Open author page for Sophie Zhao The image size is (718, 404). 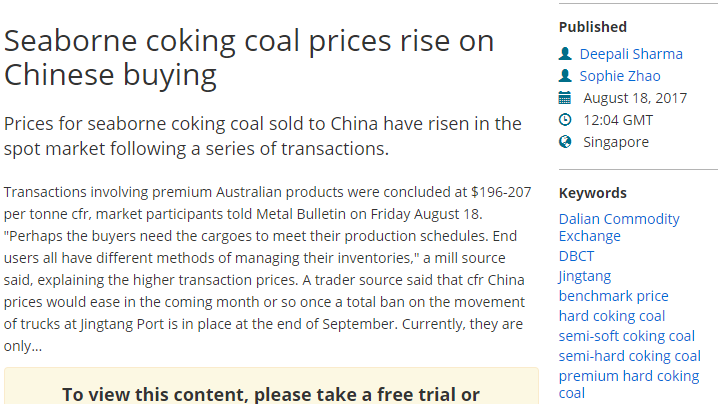click(x=622, y=76)
